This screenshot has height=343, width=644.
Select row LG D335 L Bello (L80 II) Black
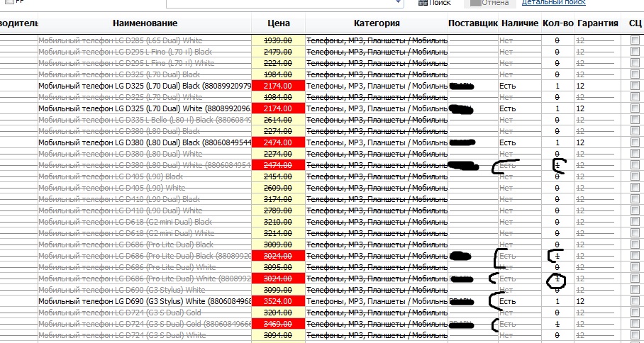tap(322, 119)
